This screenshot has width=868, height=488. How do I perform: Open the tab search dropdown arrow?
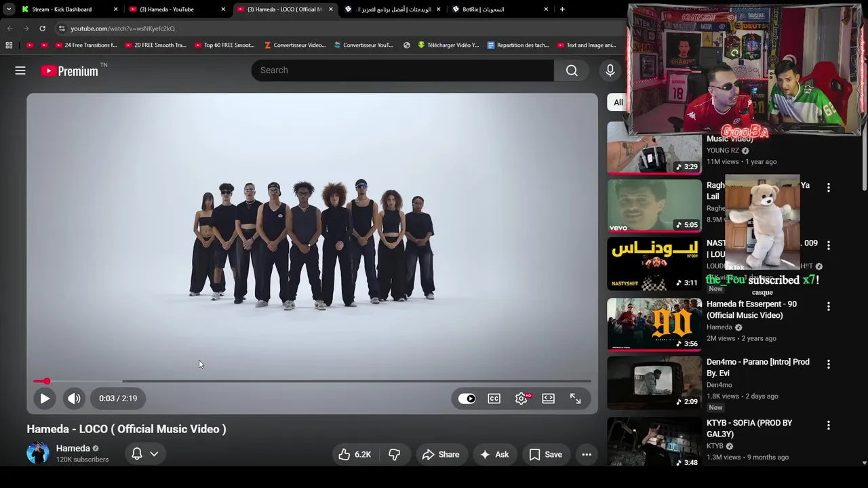coord(9,9)
